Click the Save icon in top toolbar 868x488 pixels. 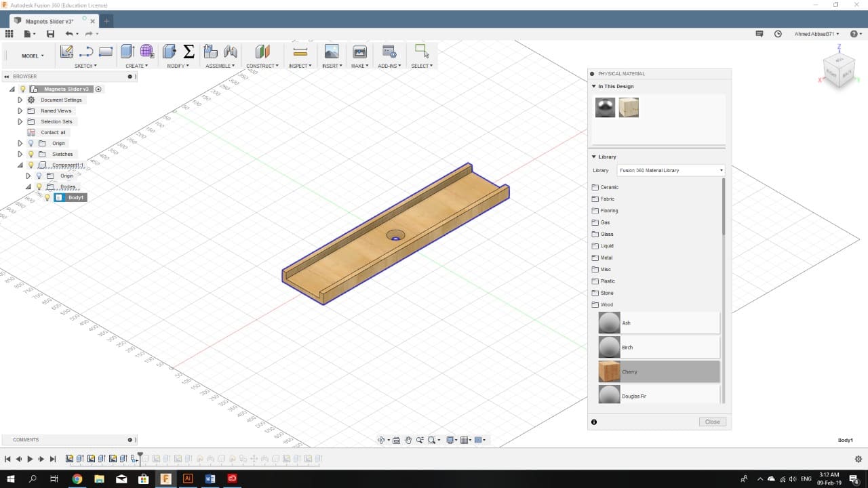point(50,34)
